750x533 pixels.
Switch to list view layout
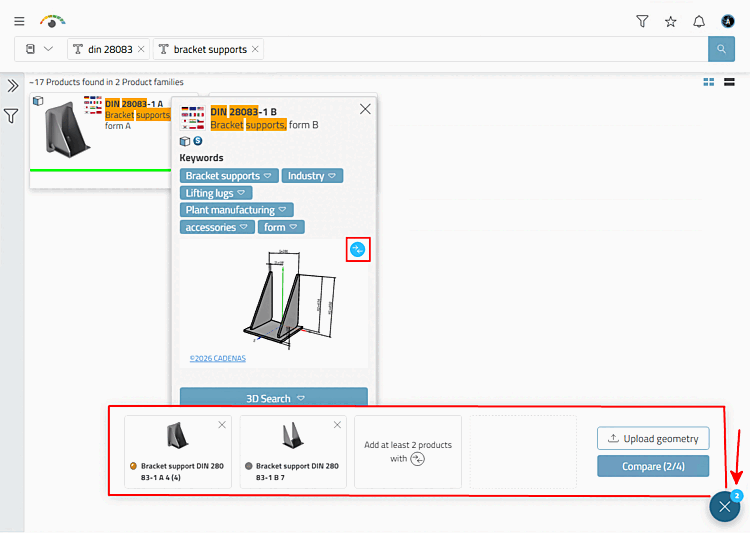729,82
